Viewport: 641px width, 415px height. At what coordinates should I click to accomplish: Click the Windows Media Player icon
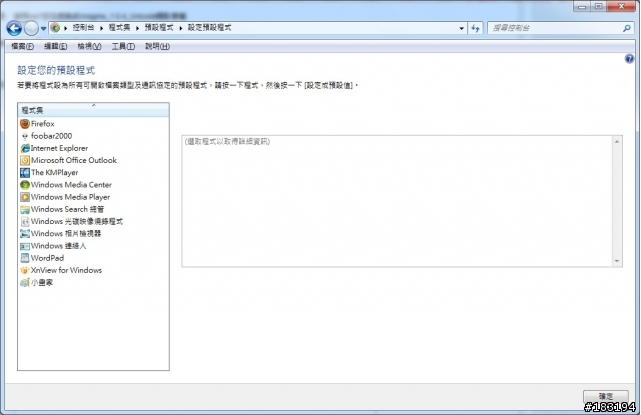click(x=25, y=197)
